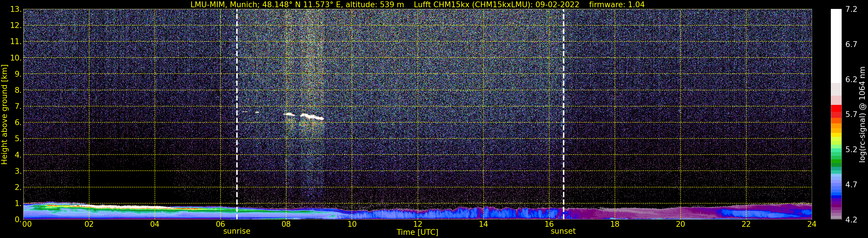The image size is (868, 238).
Task: Click the time tick label 22
Action: point(746,224)
